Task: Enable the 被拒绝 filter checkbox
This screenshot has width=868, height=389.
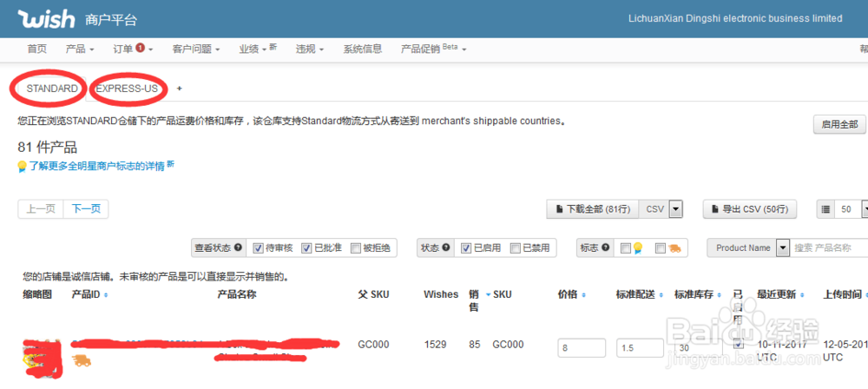Action: pyautogui.click(x=355, y=247)
